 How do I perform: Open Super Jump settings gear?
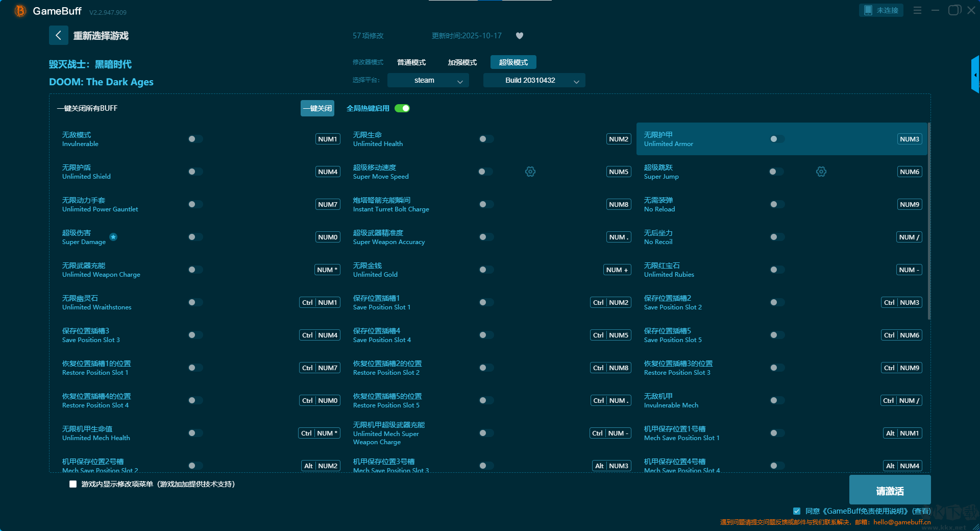coord(821,172)
